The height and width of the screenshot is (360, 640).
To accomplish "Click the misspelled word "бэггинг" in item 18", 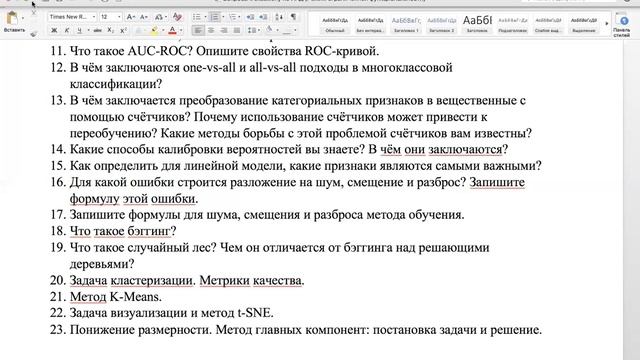I will tap(149, 231).
